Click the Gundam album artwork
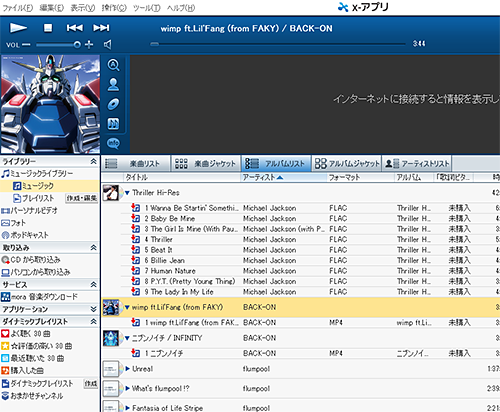Viewport: 500px width, 412px height. (x=50, y=104)
